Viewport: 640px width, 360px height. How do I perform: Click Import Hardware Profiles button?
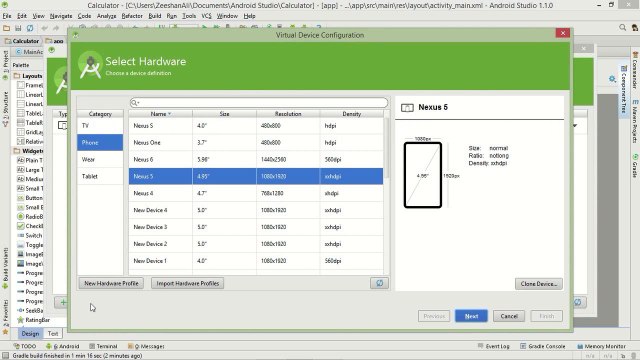pyautogui.click(x=187, y=283)
